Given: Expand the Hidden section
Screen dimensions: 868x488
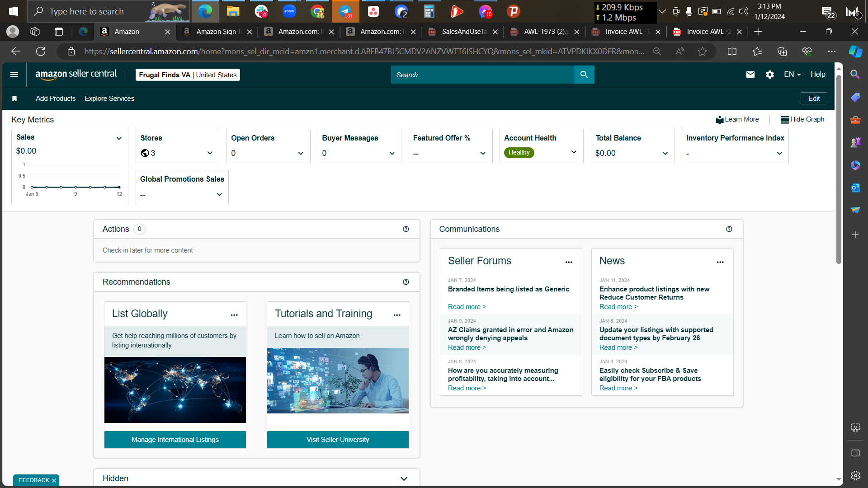Looking at the screenshot, I should click(x=404, y=479).
